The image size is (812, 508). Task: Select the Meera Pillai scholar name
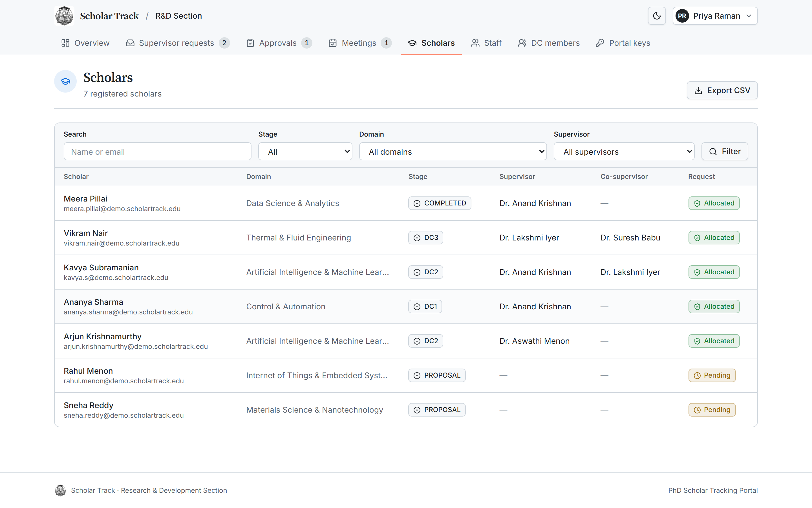[85, 199]
